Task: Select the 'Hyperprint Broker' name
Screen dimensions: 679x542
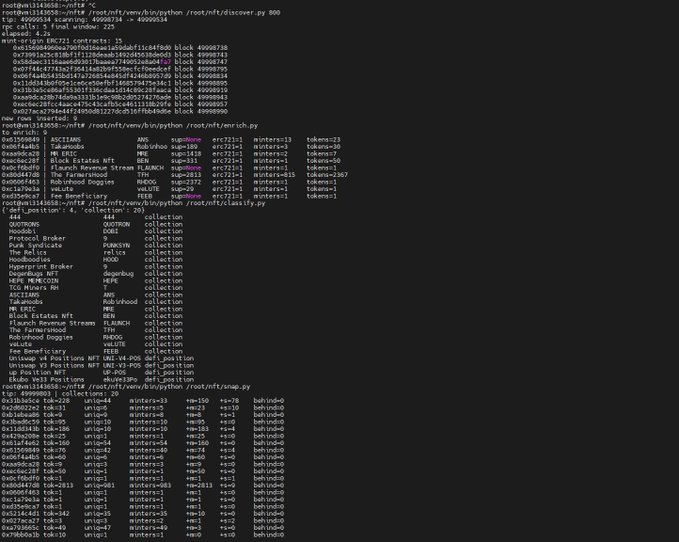Action: [x=41, y=267]
